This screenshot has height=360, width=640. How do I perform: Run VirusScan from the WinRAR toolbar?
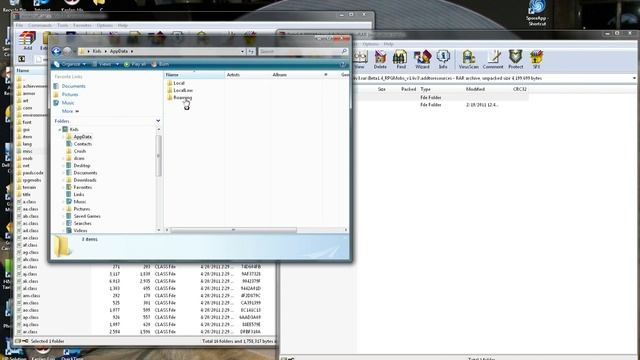click(x=468, y=59)
